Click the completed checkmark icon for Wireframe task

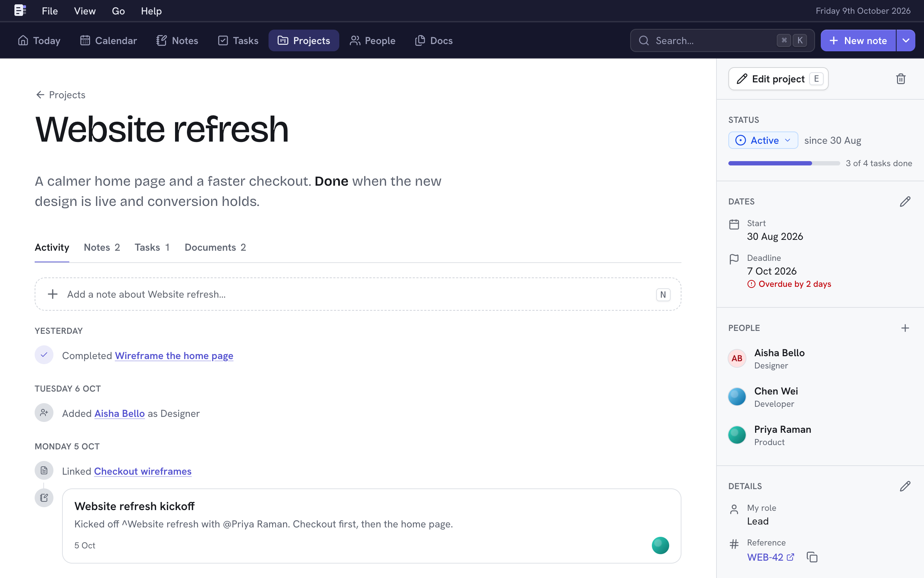(x=44, y=355)
